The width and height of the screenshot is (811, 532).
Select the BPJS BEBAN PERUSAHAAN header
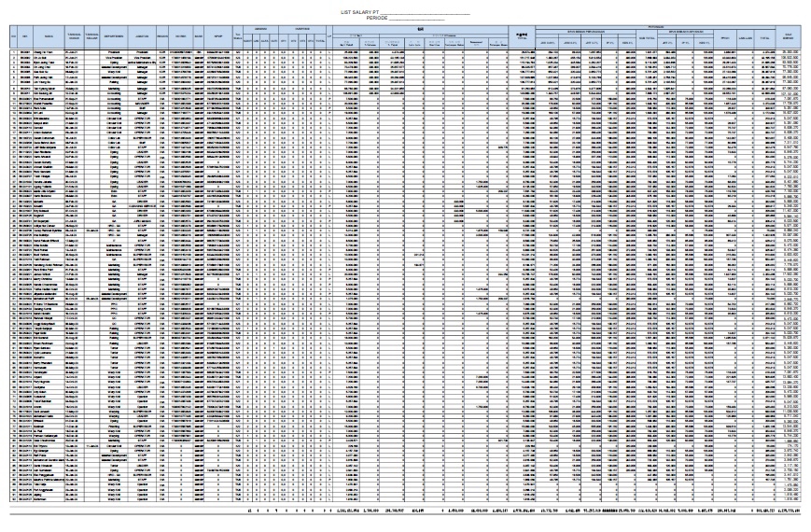[586, 32]
